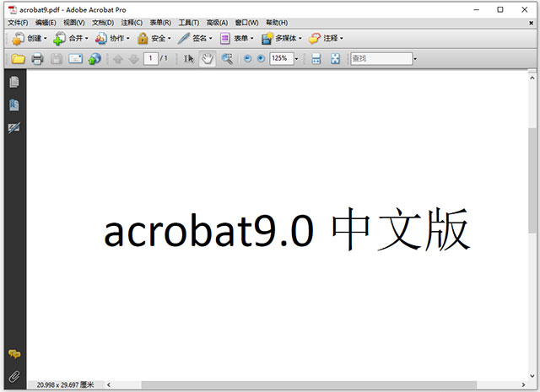Click the Print icon
The width and height of the screenshot is (540, 392).
coord(37,59)
